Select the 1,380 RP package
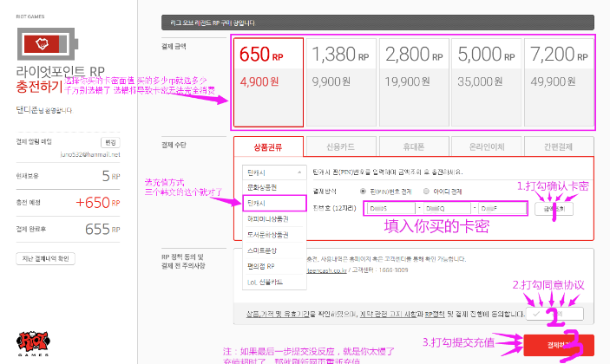Screen dimensions: 610x364 click(341, 82)
